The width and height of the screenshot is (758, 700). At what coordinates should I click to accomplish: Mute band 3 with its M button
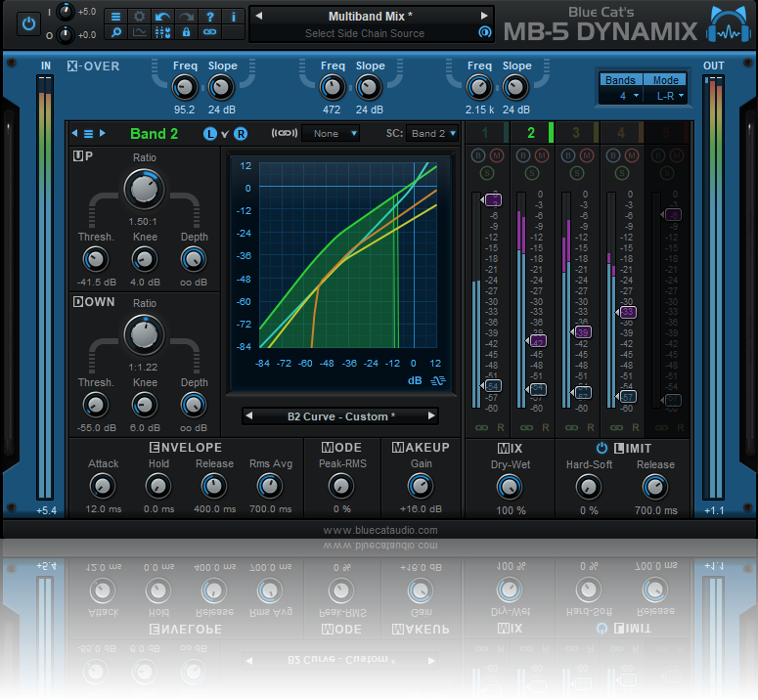coord(587,155)
